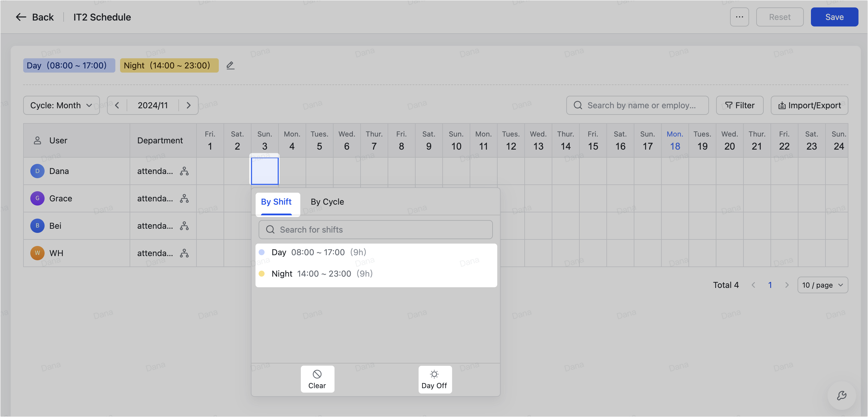
Task: Open the more options ellipsis menu
Action: (739, 17)
